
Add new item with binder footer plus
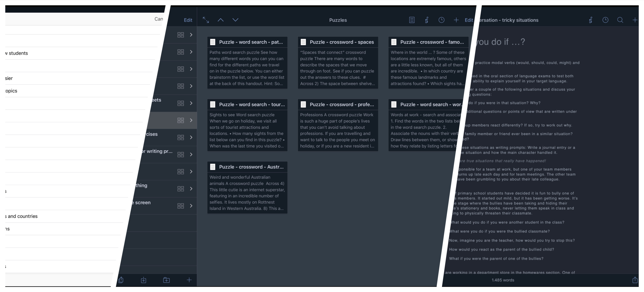point(189,280)
